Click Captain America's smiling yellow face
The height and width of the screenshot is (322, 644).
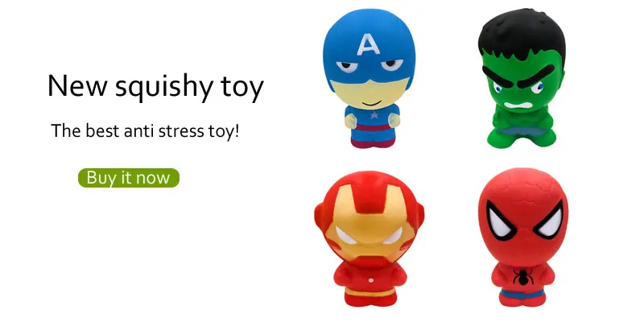[x=370, y=94]
